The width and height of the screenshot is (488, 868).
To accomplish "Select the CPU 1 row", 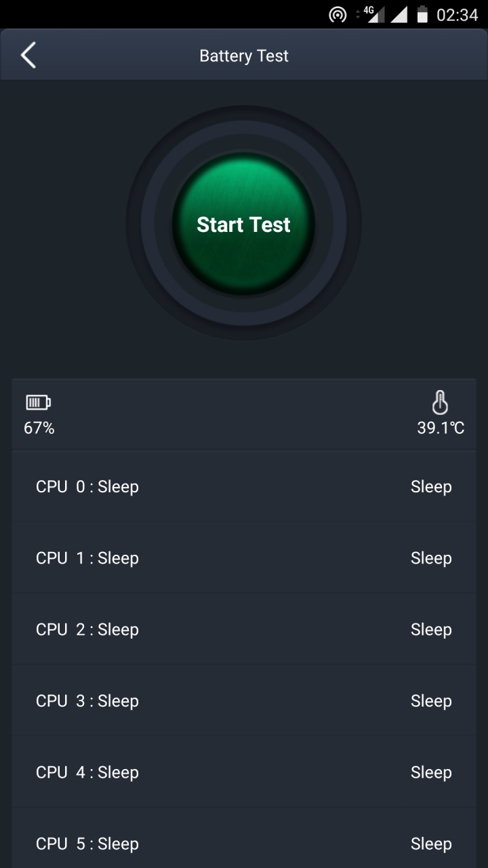I will coord(244,558).
